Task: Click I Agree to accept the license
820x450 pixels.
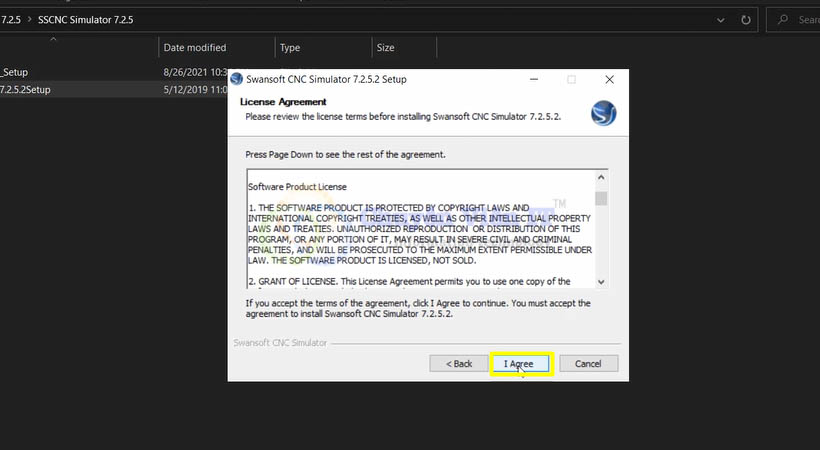Action: (x=522, y=363)
